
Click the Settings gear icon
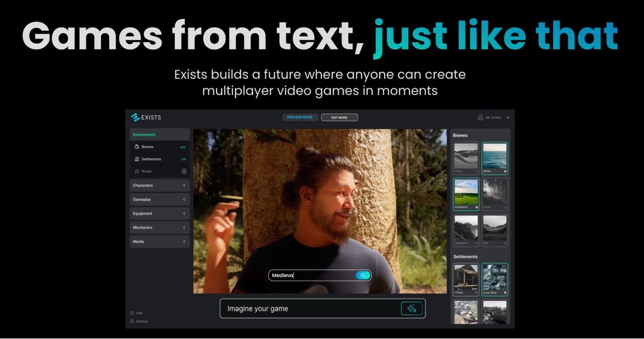pos(132,321)
